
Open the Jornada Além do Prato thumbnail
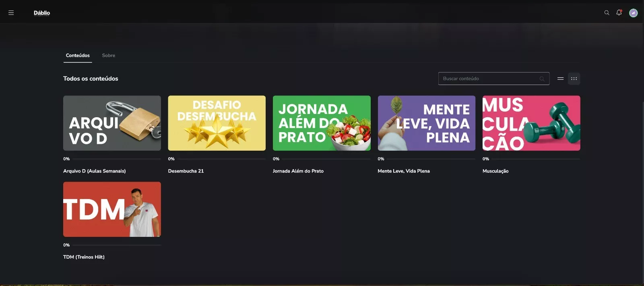coord(322,123)
